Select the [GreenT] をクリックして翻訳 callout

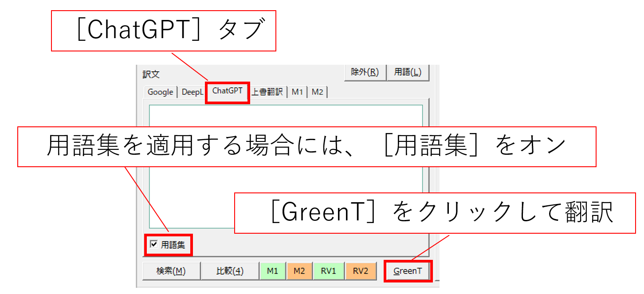435,213
